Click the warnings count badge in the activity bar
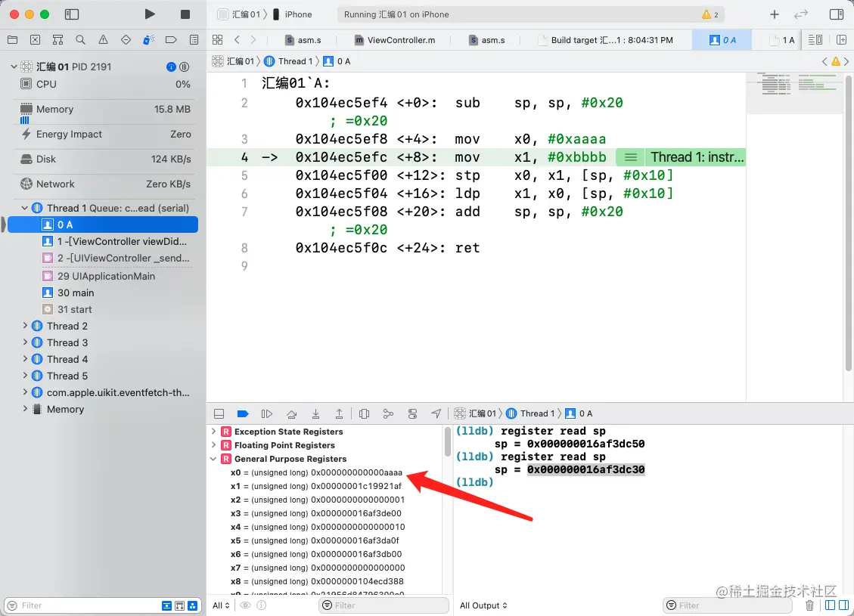This screenshot has height=616, width=854. [x=711, y=14]
